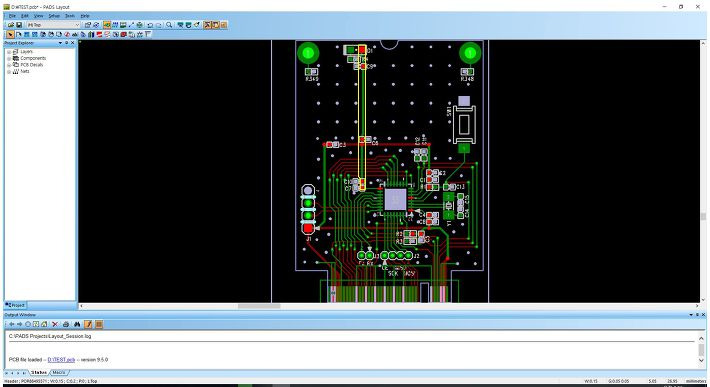Image resolution: width=710 pixels, height=387 pixels.
Task: Open the Setup menu
Action: (x=54, y=16)
